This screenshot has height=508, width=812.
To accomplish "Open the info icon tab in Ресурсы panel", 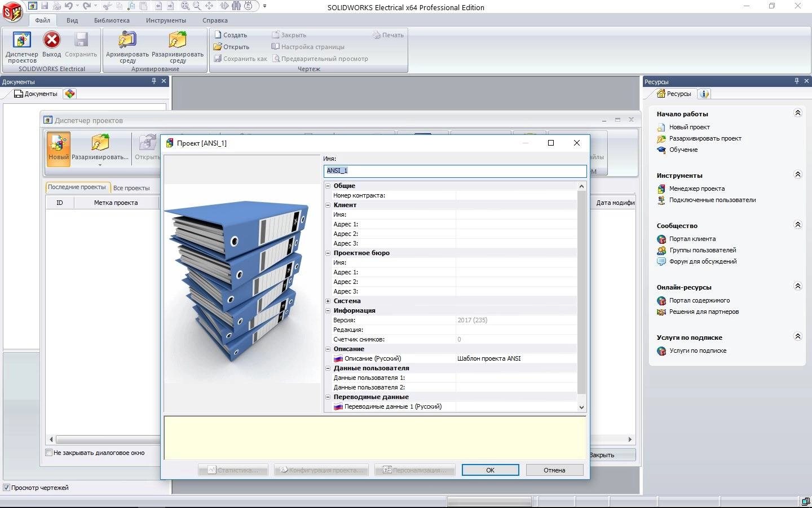I will (x=704, y=94).
